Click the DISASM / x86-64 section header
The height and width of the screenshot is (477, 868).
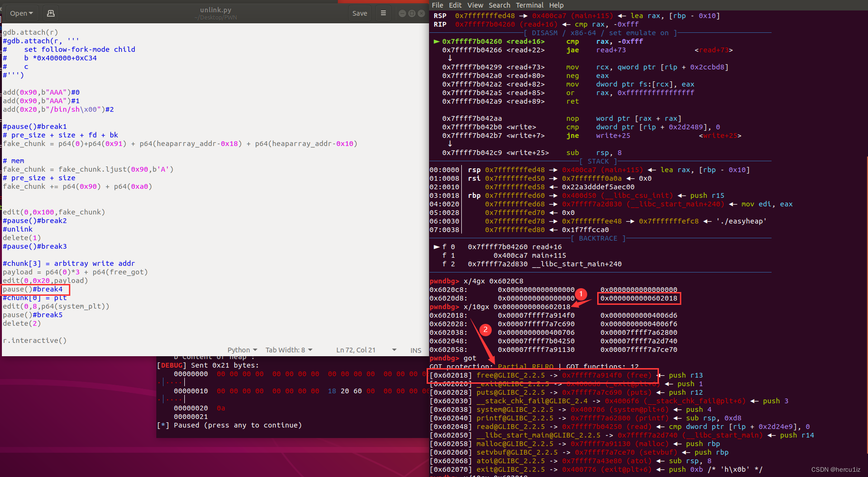tap(601, 33)
